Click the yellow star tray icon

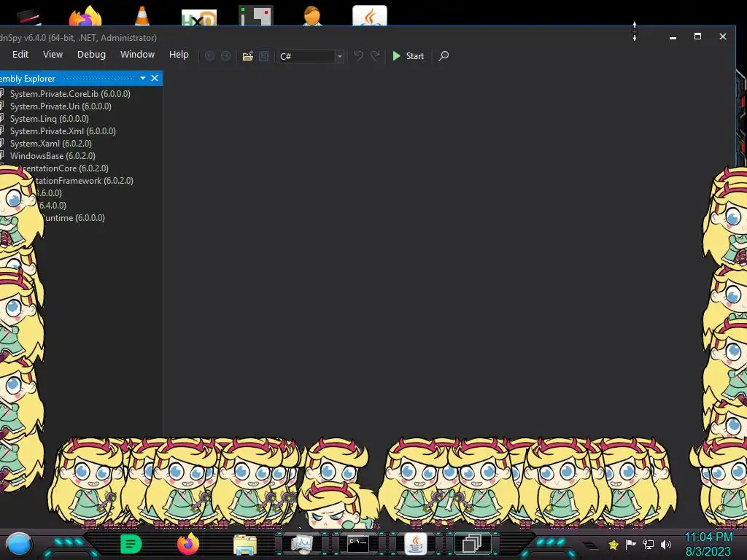tap(614, 544)
